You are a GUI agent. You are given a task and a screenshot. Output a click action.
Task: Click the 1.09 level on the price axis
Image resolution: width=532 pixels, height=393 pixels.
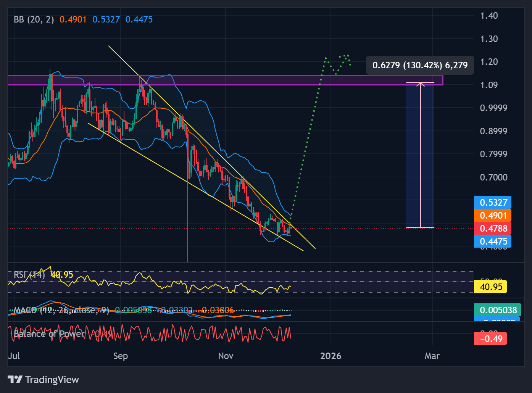488,85
